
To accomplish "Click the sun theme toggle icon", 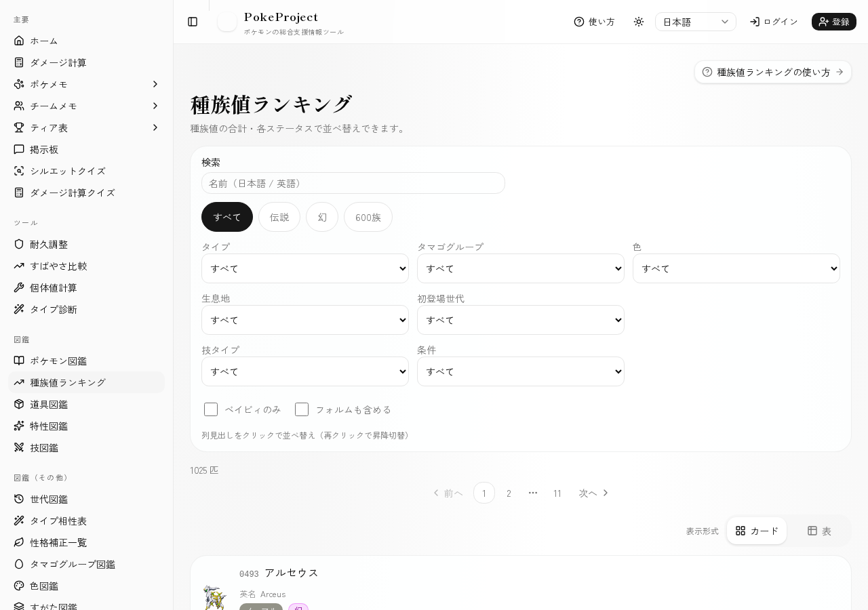I will pyautogui.click(x=639, y=22).
